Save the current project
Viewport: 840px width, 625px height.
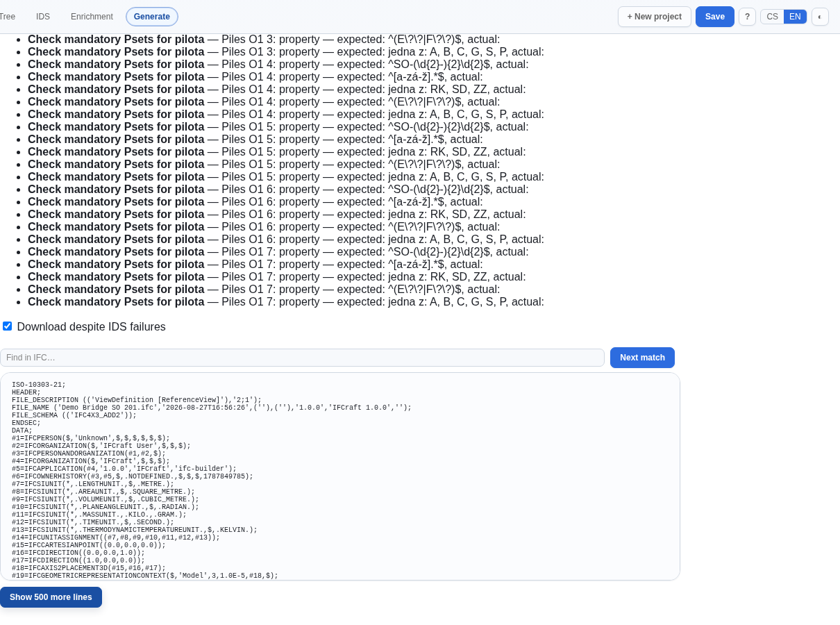(715, 17)
